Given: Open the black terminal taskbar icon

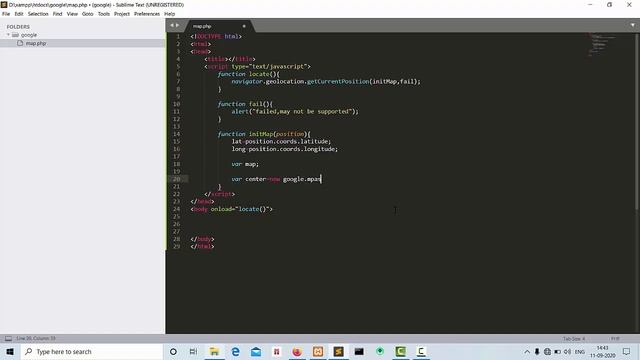Looking at the screenshot, I should (x=359, y=351).
